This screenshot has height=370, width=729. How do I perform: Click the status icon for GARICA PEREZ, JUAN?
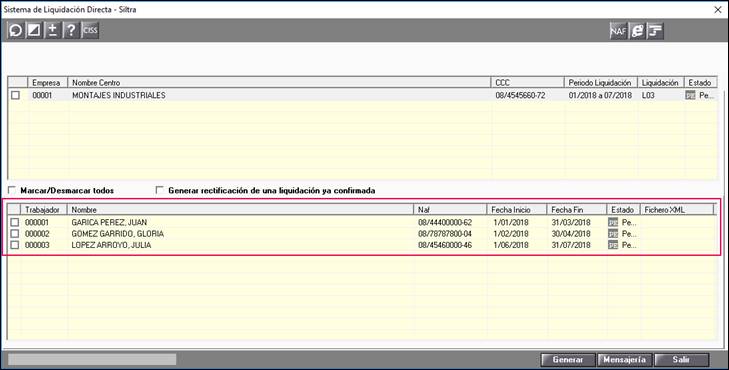613,222
